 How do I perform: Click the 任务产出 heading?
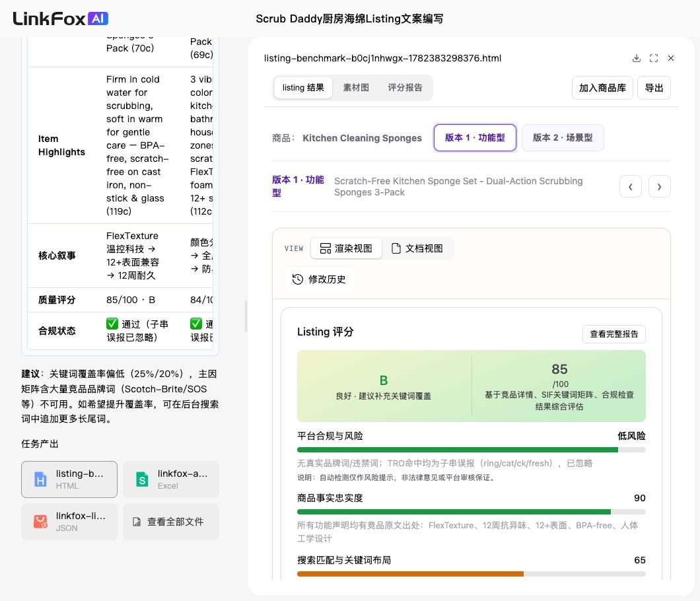[40, 444]
